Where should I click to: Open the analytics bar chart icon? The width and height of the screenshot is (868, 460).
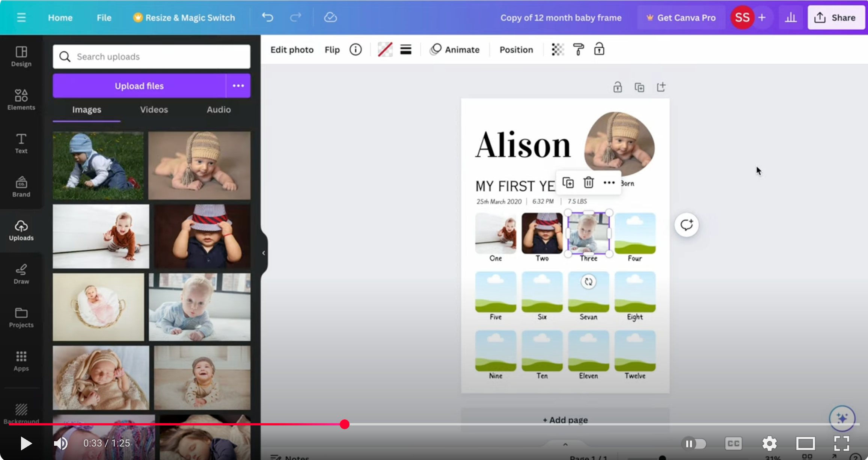[x=791, y=18]
